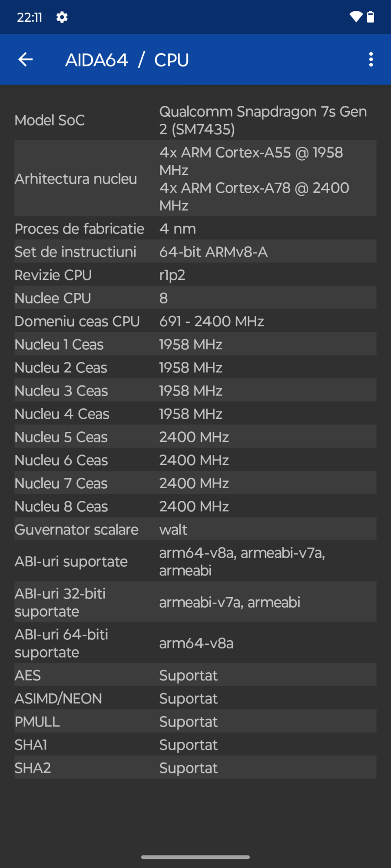Tap the Guvernator scalare row
This screenshot has height=868, width=391.
[195, 529]
